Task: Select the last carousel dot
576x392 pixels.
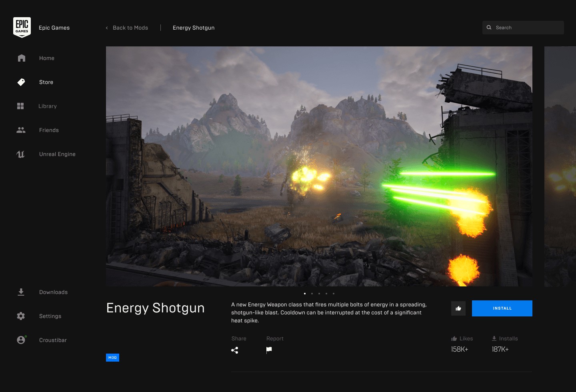Action: pos(333,293)
